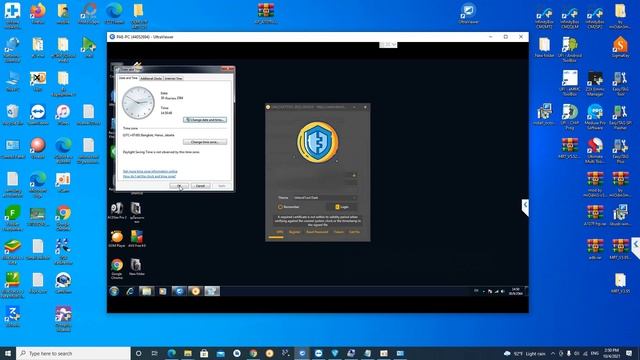Open the WinRAR archive icon at desktop top center
Viewport: 640px width, 360px height.
point(266,13)
